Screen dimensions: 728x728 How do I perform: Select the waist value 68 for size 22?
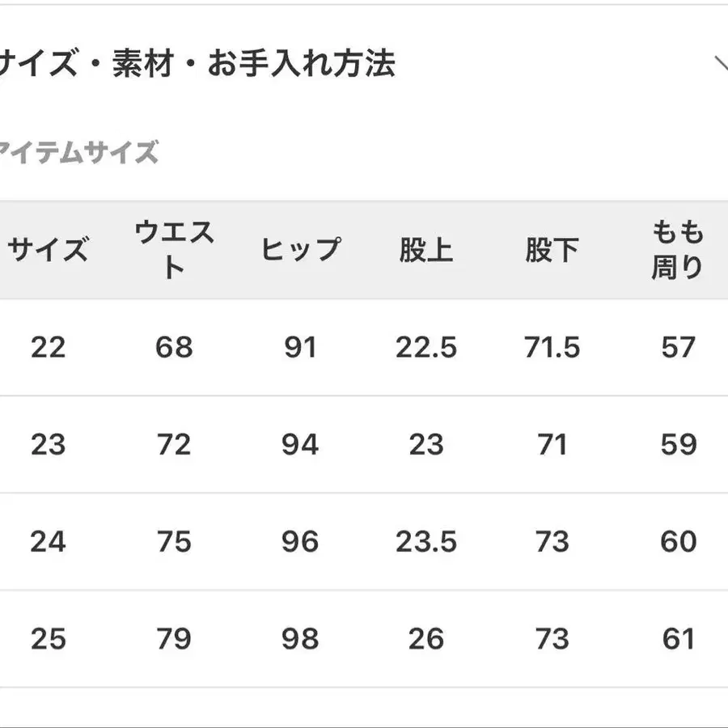pyautogui.click(x=174, y=348)
